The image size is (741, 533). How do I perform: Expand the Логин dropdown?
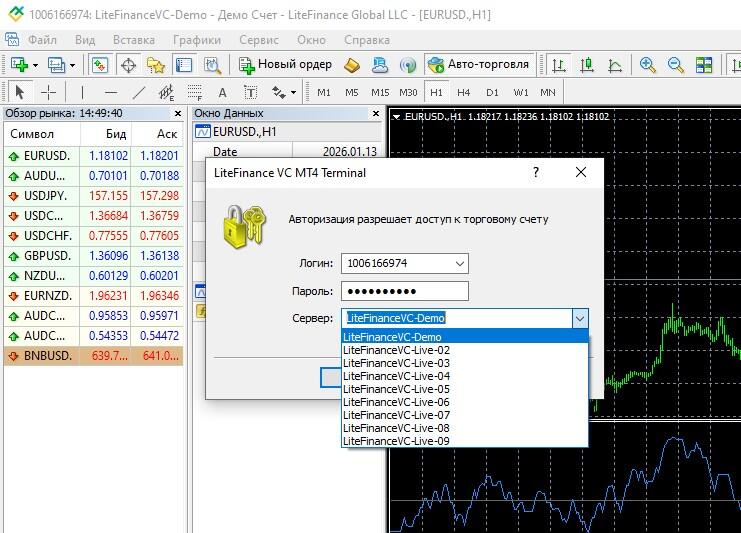tap(459, 264)
